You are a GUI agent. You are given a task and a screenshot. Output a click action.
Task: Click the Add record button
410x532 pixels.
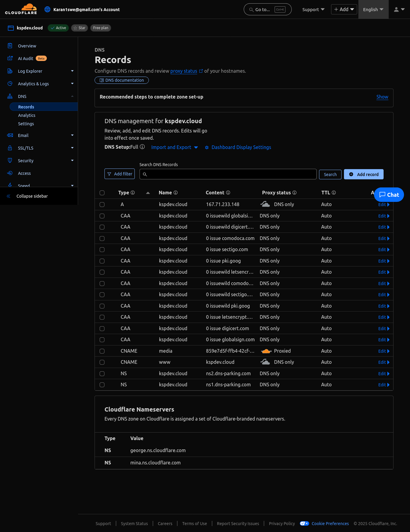pyautogui.click(x=363, y=174)
